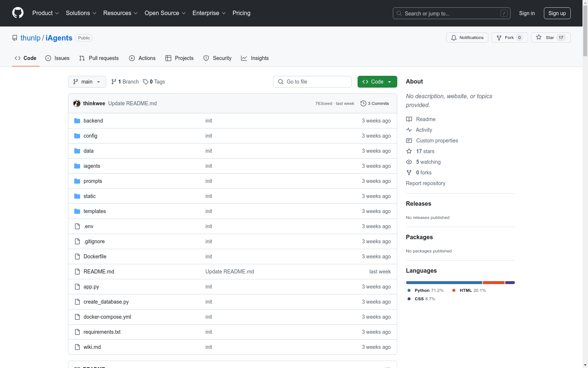Click the Readme book icon
588x368 pixels.
point(409,119)
